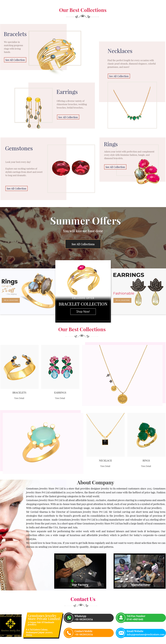Screen dimensions: 166x644
Task: Click the WhatsApp icon in contact section
Action: tap(69, 618)
